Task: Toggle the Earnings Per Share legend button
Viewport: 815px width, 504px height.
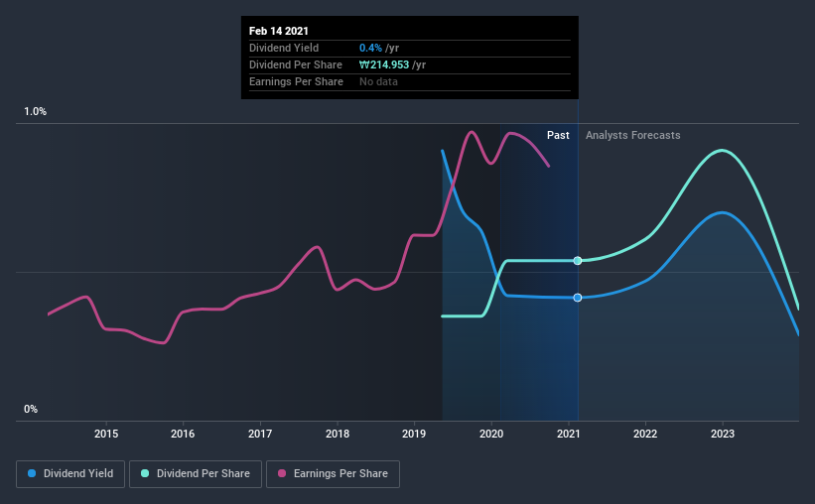Action: [x=333, y=474]
